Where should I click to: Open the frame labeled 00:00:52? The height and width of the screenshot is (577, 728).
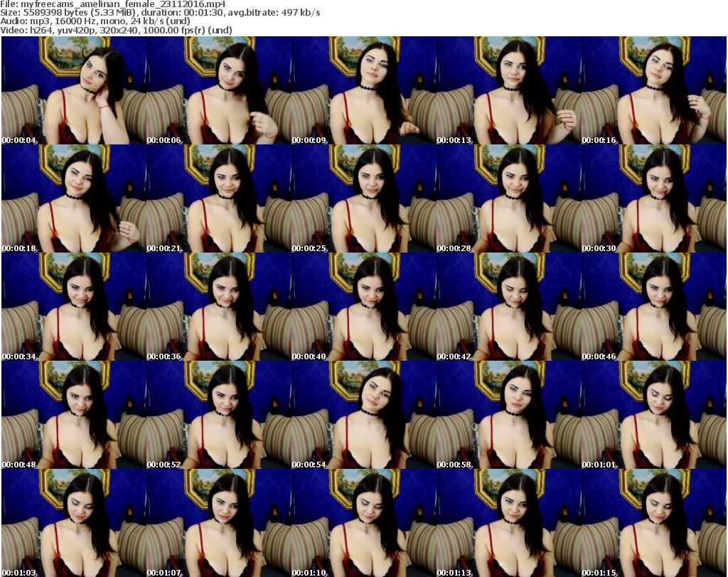point(219,415)
